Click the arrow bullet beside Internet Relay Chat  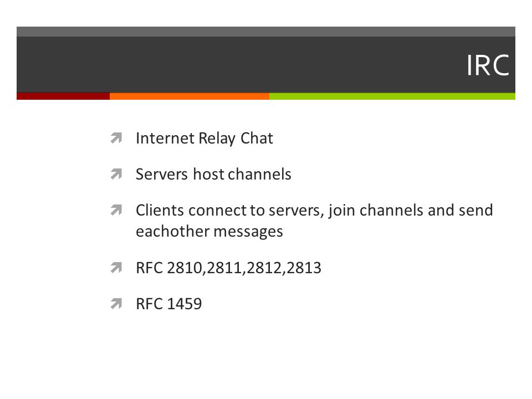(x=116, y=138)
